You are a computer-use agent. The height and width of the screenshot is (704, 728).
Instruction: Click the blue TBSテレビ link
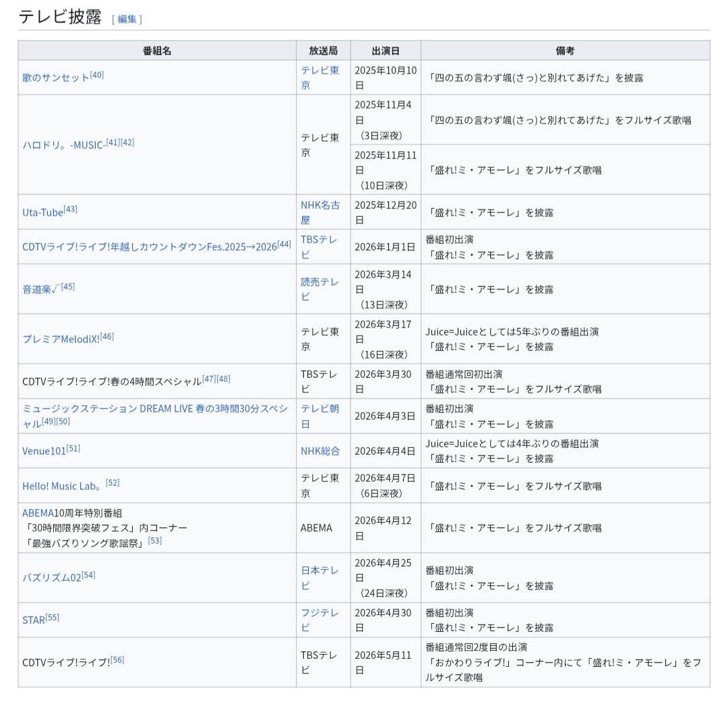pos(319,239)
